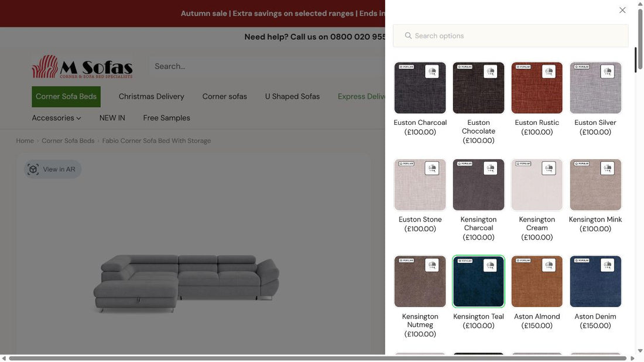Click the magnifier icon in Search options

click(408, 36)
